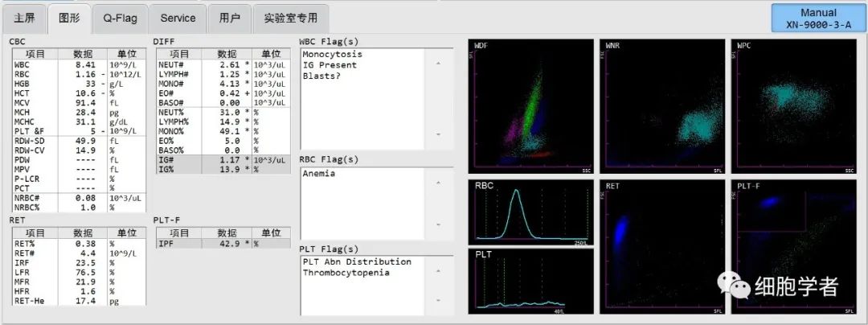Go to the 用户 tab
The width and height of the screenshot is (868, 325).
(229, 18)
